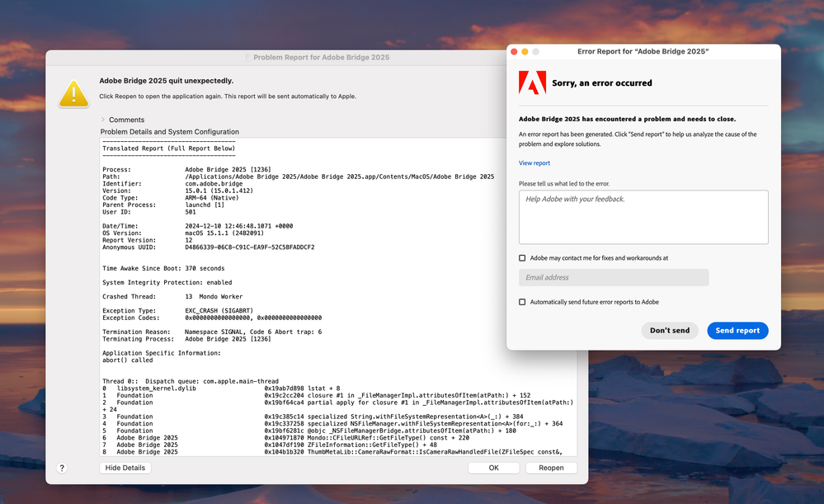Expand the Comments disclosure arrow
The height and width of the screenshot is (504, 824).
tap(103, 120)
